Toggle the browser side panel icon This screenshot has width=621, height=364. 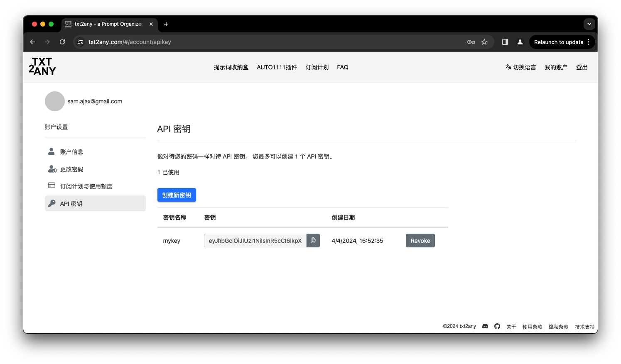pyautogui.click(x=505, y=42)
